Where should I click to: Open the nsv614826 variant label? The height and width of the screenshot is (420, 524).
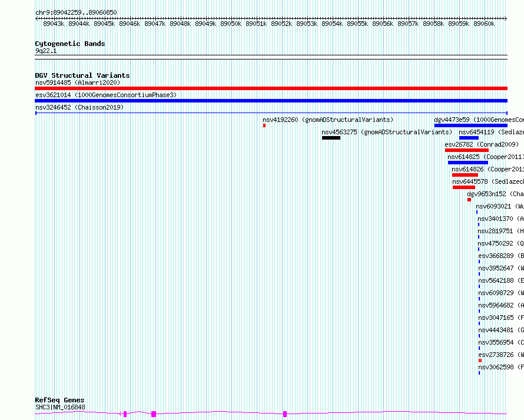tap(487, 169)
